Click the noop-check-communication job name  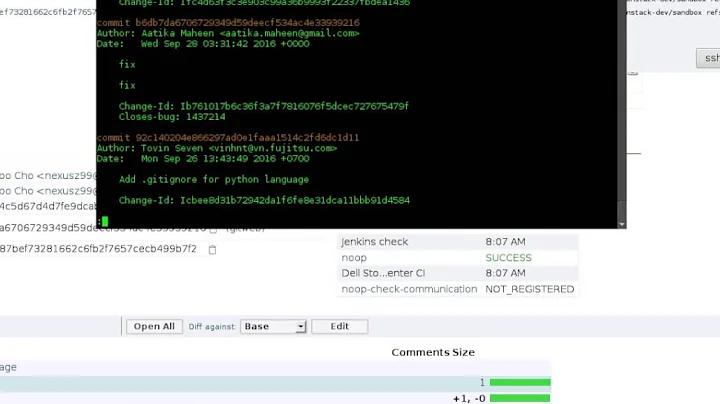pos(409,289)
